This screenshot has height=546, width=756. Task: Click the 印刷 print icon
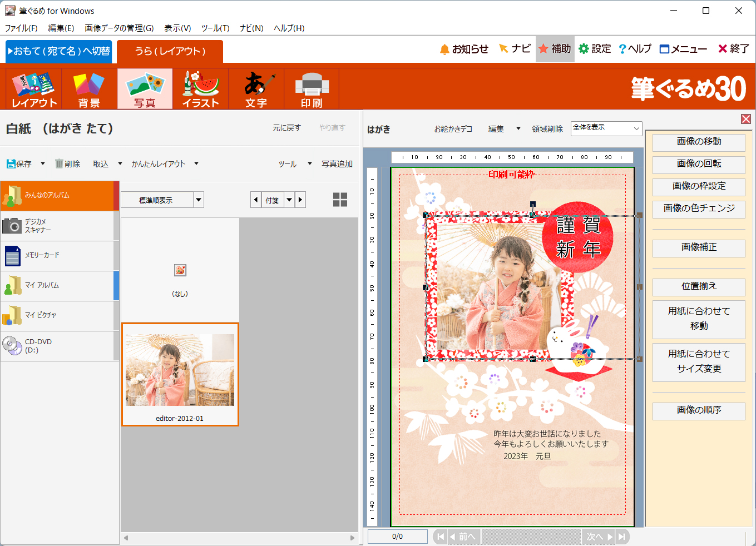point(312,89)
